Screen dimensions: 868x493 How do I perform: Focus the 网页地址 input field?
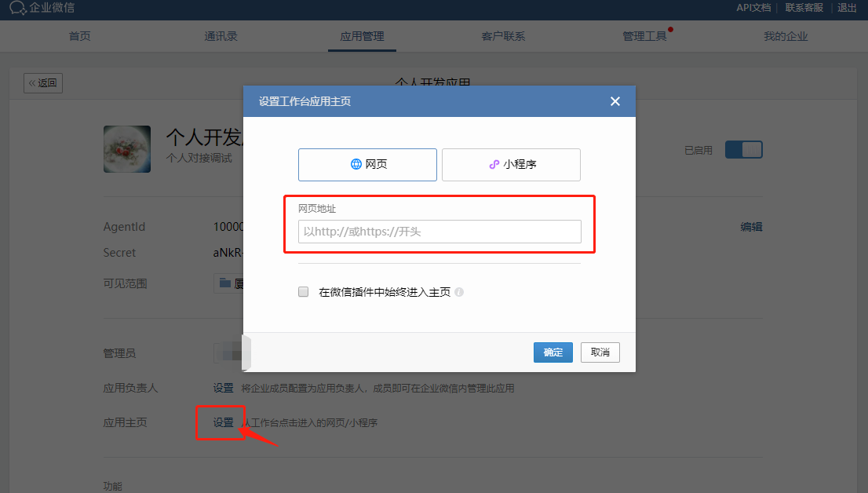pyautogui.click(x=439, y=232)
